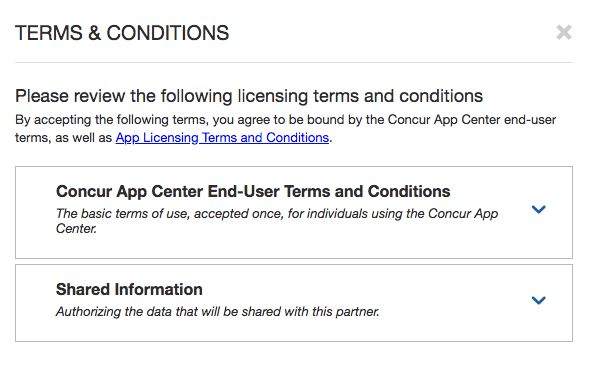The height and width of the screenshot is (371, 590).
Task: Close the Terms & Conditions dialog
Action: click(564, 32)
